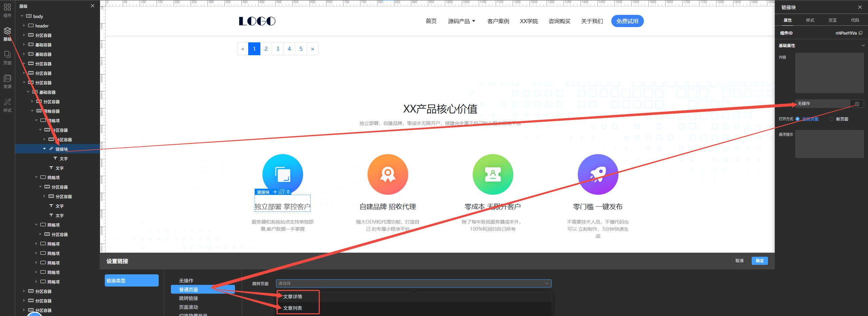Viewport: 868px width, 316px height.
Task: Choose 文章列表 from the page dropdown list
Action: coord(293,308)
